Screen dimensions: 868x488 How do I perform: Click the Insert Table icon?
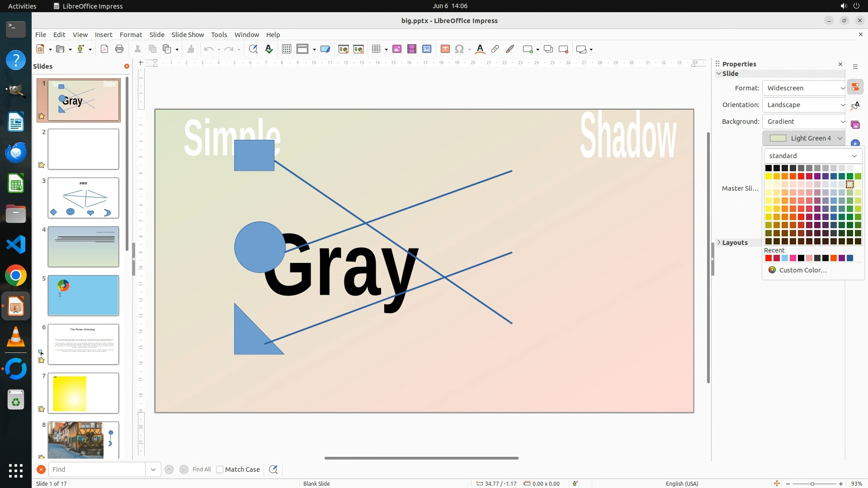click(x=376, y=49)
